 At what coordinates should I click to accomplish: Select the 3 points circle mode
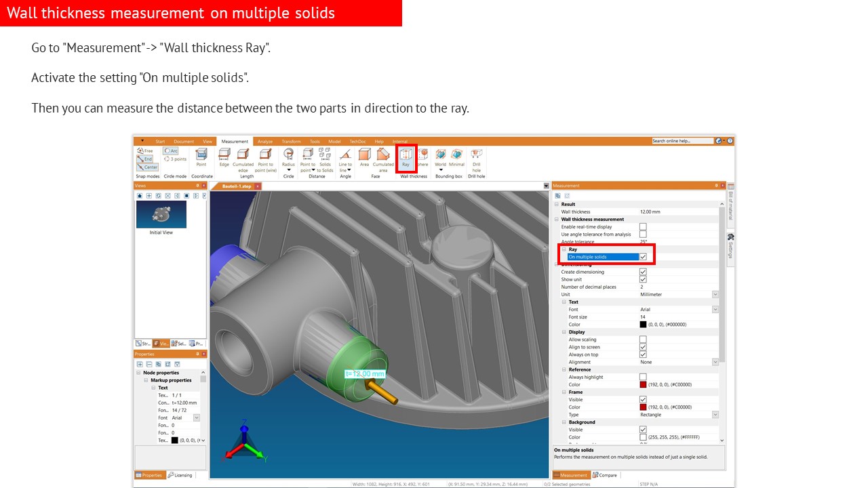(175, 159)
